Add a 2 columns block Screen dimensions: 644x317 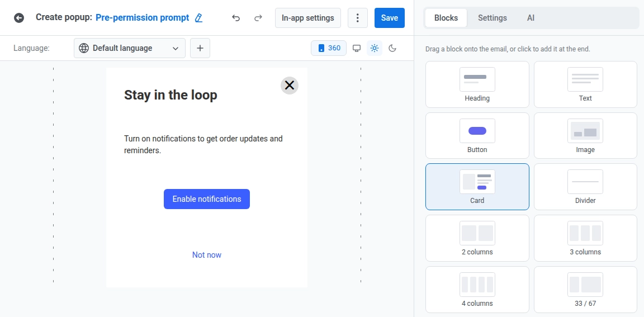click(x=477, y=238)
